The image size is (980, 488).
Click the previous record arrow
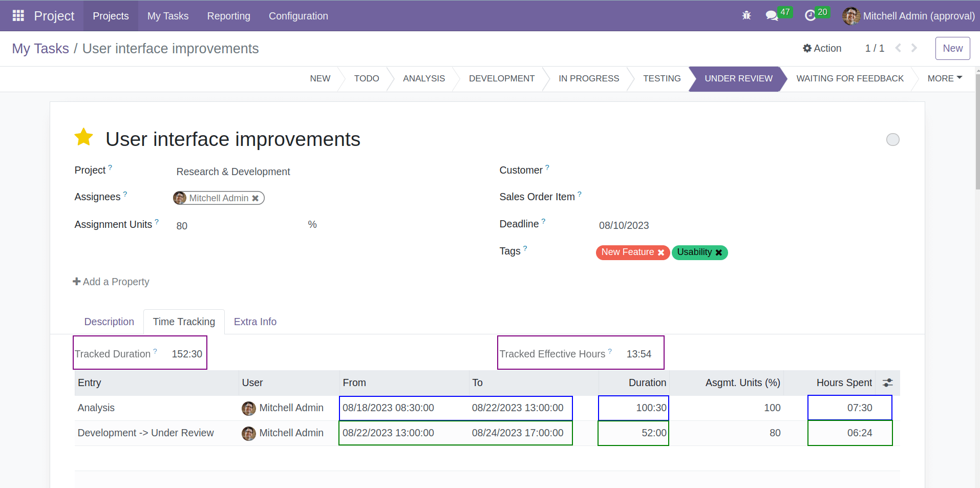[x=899, y=48]
